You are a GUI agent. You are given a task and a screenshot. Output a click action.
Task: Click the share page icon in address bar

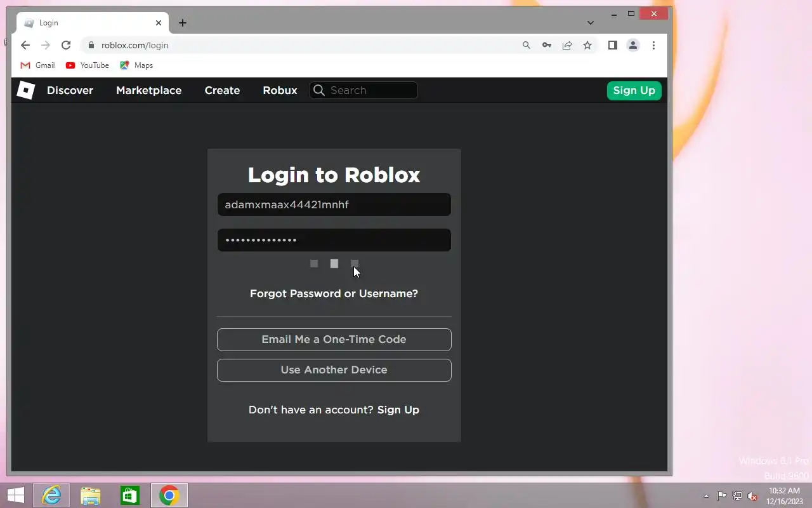567,45
